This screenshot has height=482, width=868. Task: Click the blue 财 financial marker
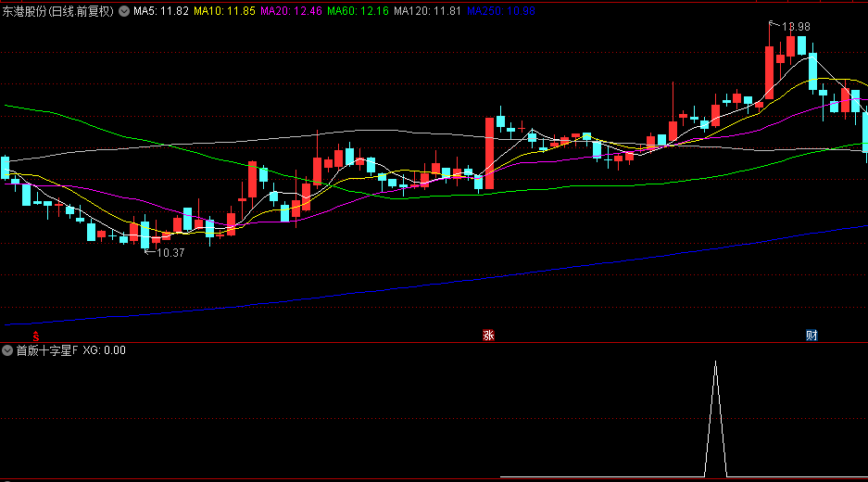811,336
